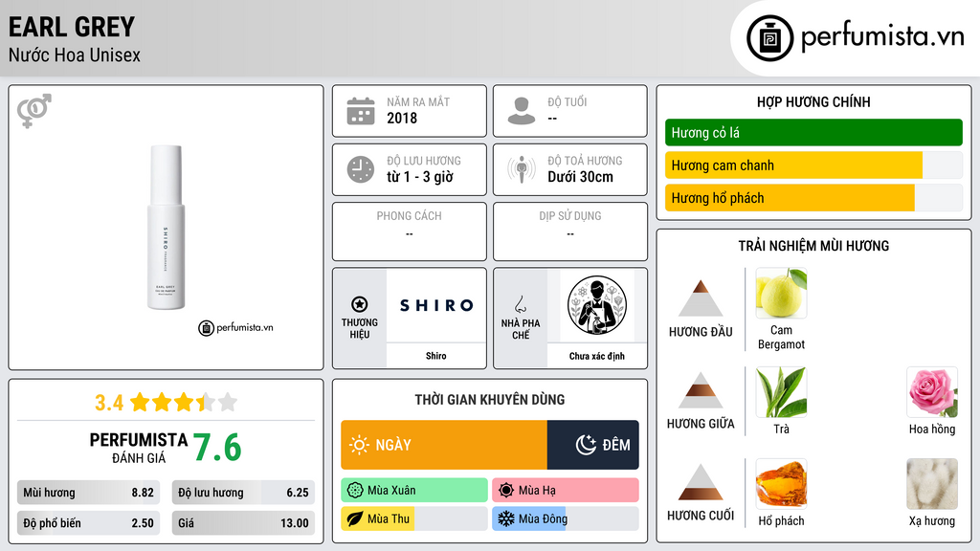Click the Trà tea leaves image

(x=781, y=391)
